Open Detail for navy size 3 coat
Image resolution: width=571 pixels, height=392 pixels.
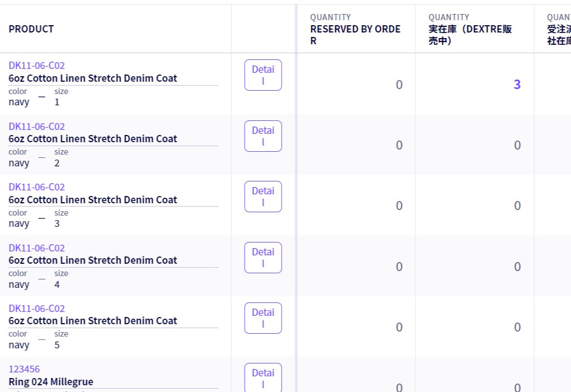(x=263, y=197)
